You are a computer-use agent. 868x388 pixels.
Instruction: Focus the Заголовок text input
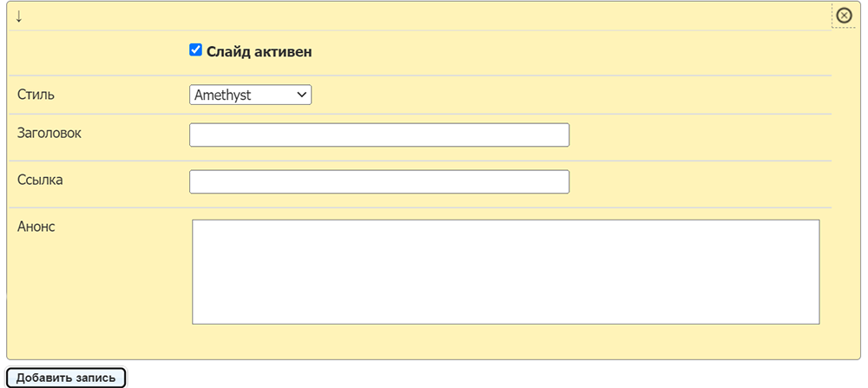379,135
